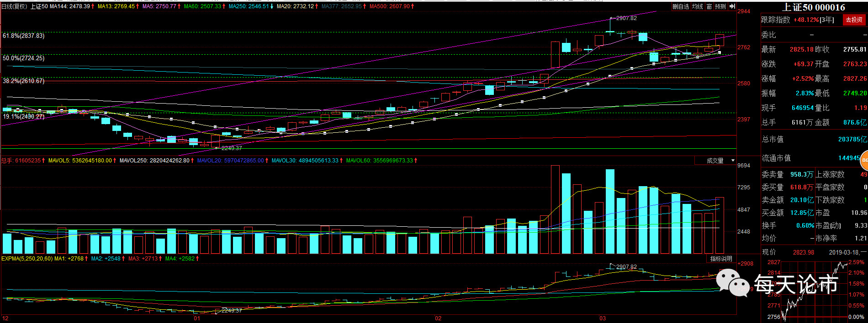The height and width of the screenshot is (323, 868).
Task: Click the WeChat logo in the watermark
Action: pyautogui.click(x=732, y=282)
